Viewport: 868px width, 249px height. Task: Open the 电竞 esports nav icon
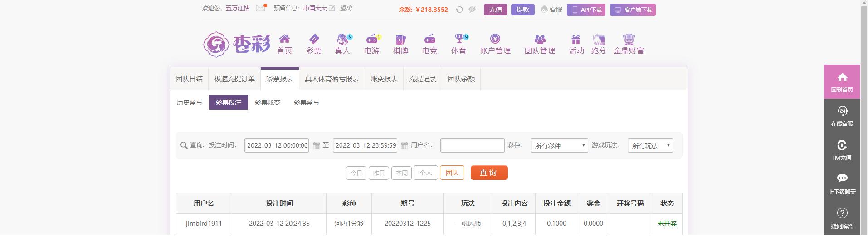(x=429, y=39)
